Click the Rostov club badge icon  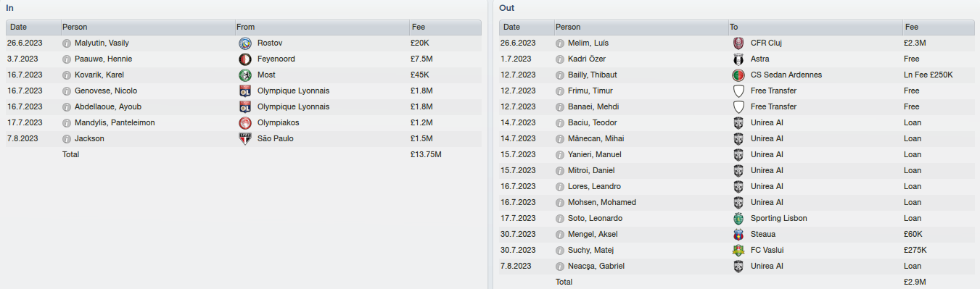[x=244, y=43]
